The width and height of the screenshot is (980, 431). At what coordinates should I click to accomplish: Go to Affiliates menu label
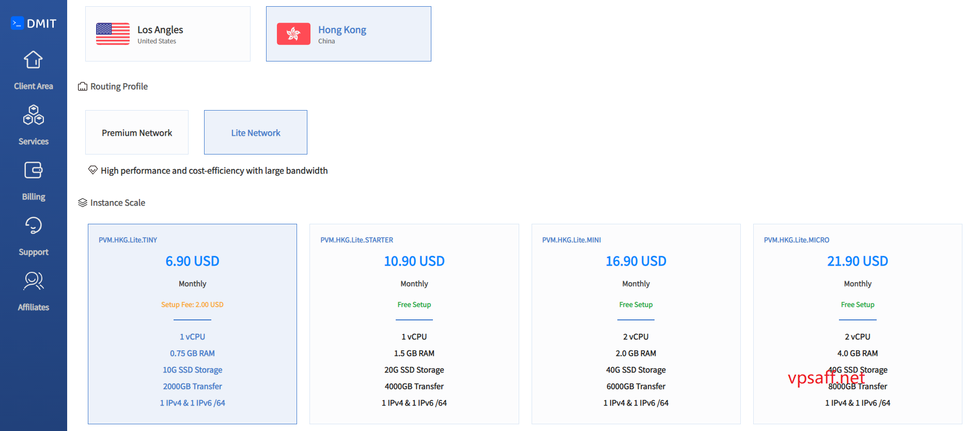click(34, 307)
